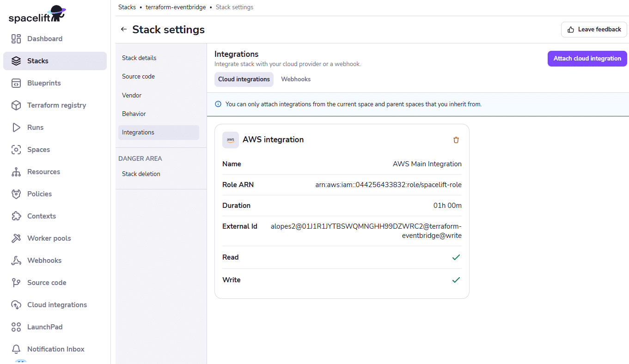
Task: Click the Dashboard sidebar icon
Action: click(16, 39)
